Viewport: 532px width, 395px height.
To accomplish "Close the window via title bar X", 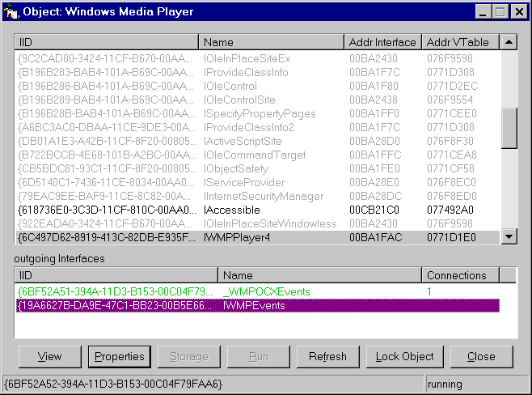I will 519,12.
